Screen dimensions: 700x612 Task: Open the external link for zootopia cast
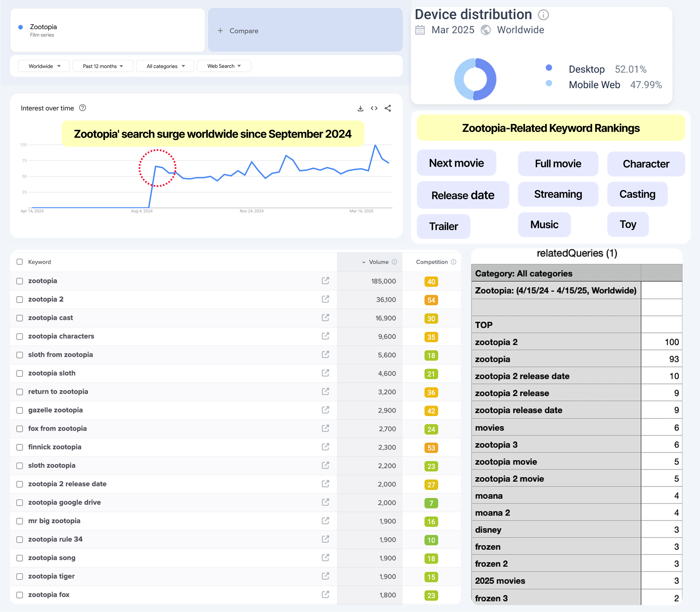(x=325, y=318)
